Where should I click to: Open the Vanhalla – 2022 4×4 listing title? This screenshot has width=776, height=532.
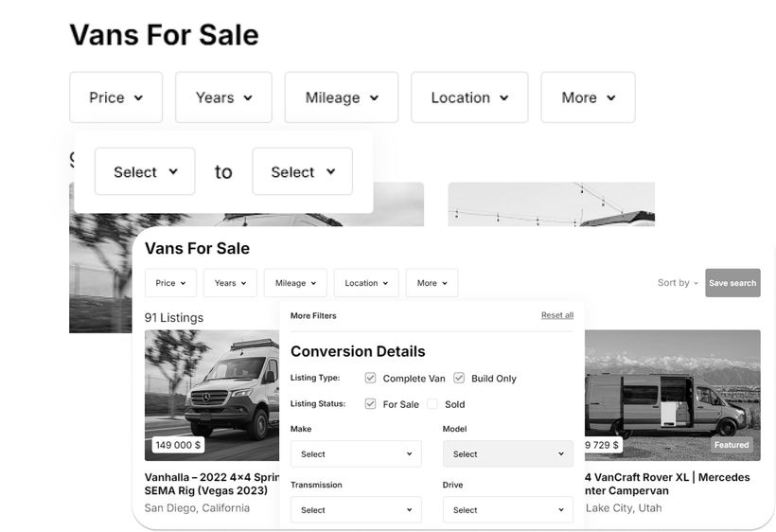click(x=212, y=484)
